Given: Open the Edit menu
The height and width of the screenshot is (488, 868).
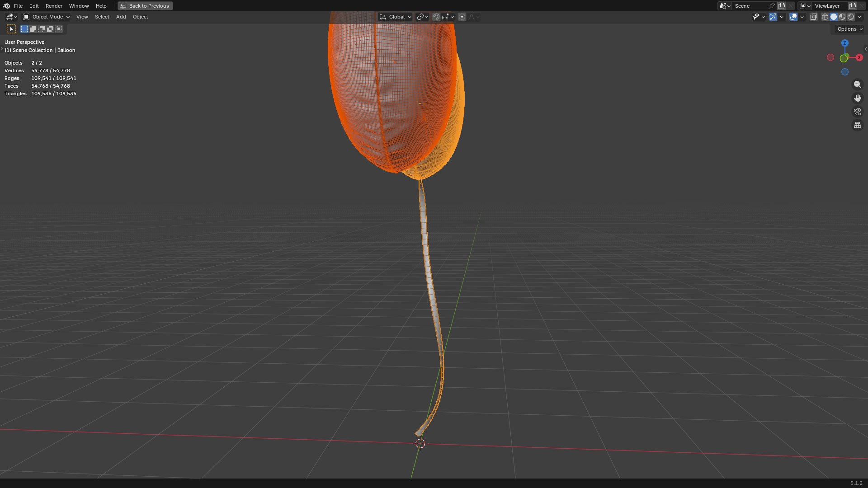Looking at the screenshot, I should (34, 6).
